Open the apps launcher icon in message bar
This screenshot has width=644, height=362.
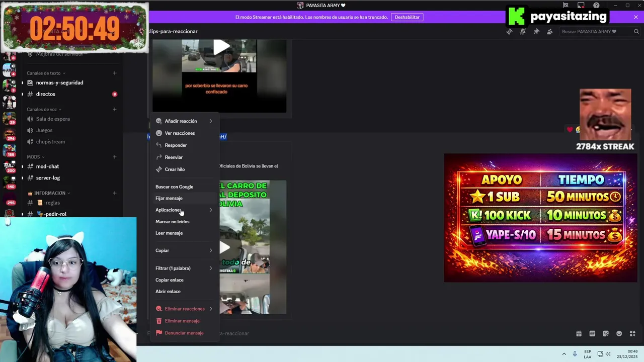click(x=632, y=333)
